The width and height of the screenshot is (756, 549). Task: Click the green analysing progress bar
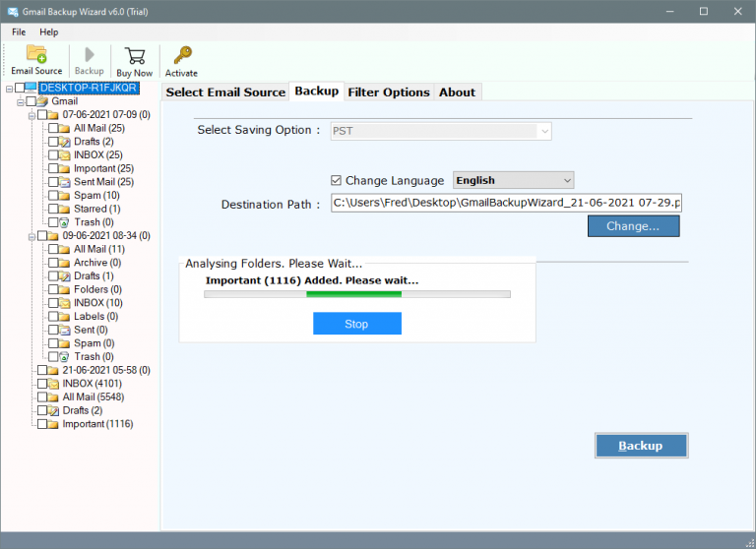tap(356, 294)
